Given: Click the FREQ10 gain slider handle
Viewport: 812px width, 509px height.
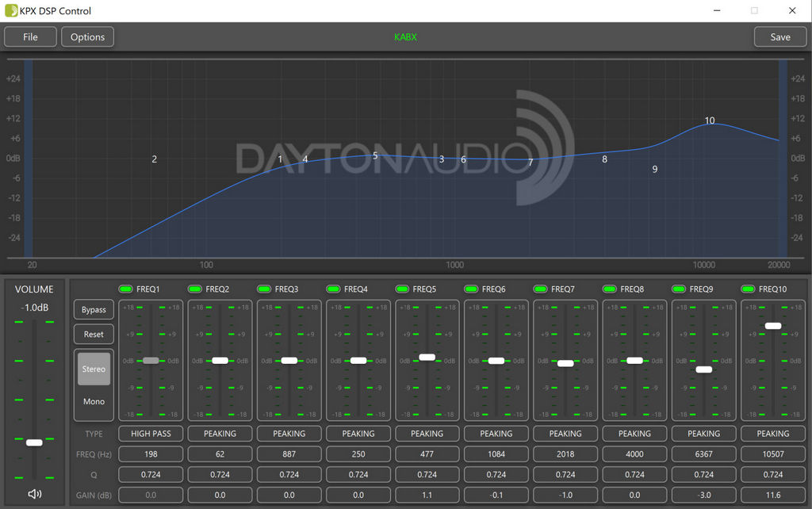Looking at the screenshot, I should coord(773,326).
